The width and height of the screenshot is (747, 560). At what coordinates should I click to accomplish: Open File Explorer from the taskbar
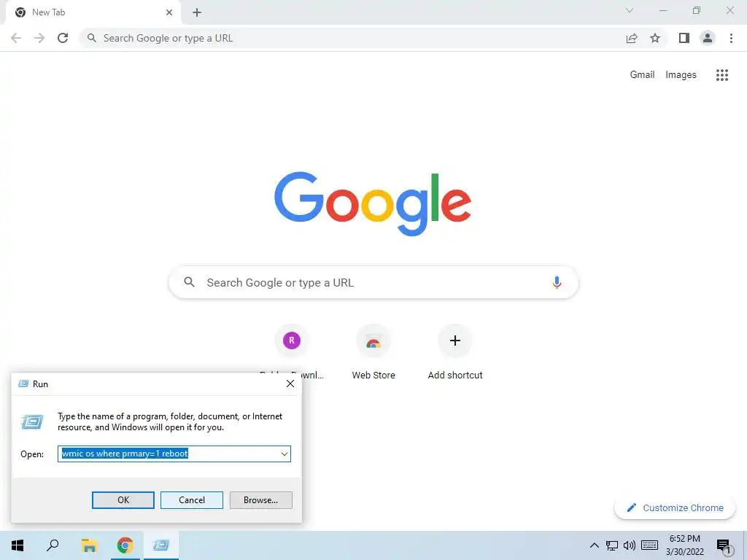click(x=89, y=545)
